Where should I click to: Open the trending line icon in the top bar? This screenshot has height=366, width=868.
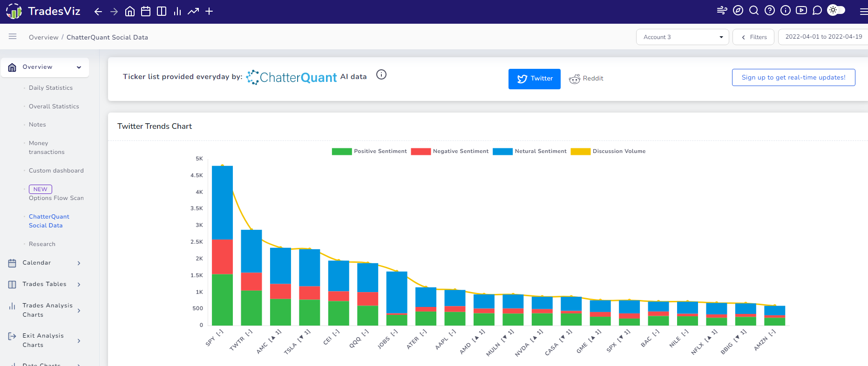pyautogui.click(x=193, y=11)
